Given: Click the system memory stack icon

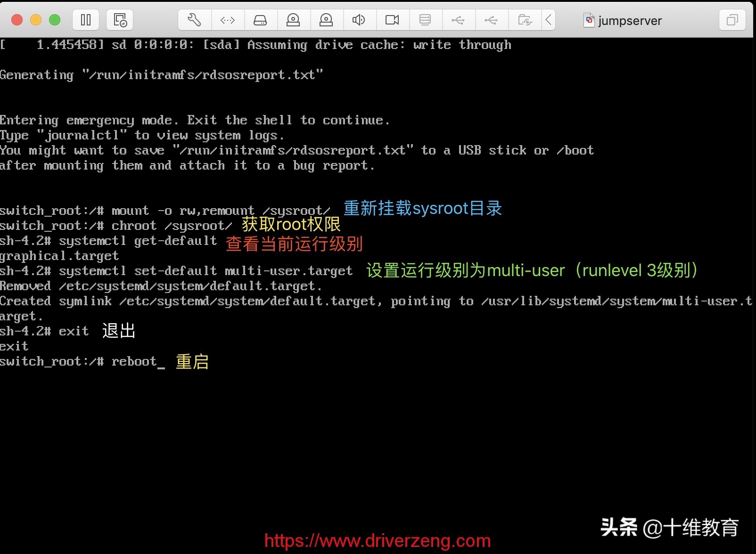Looking at the screenshot, I should click(425, 20).
